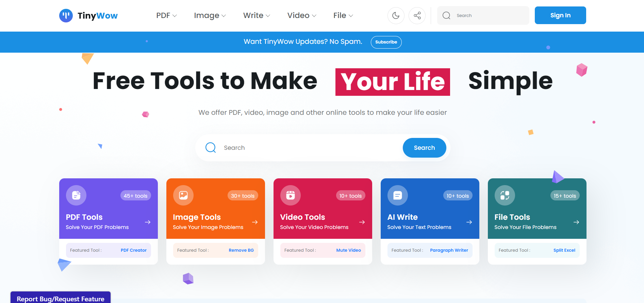Image resolution: width=644 pixels, height=303 pixels.
Task: Click the TinyWow logo icon
Action: (66, 16)
